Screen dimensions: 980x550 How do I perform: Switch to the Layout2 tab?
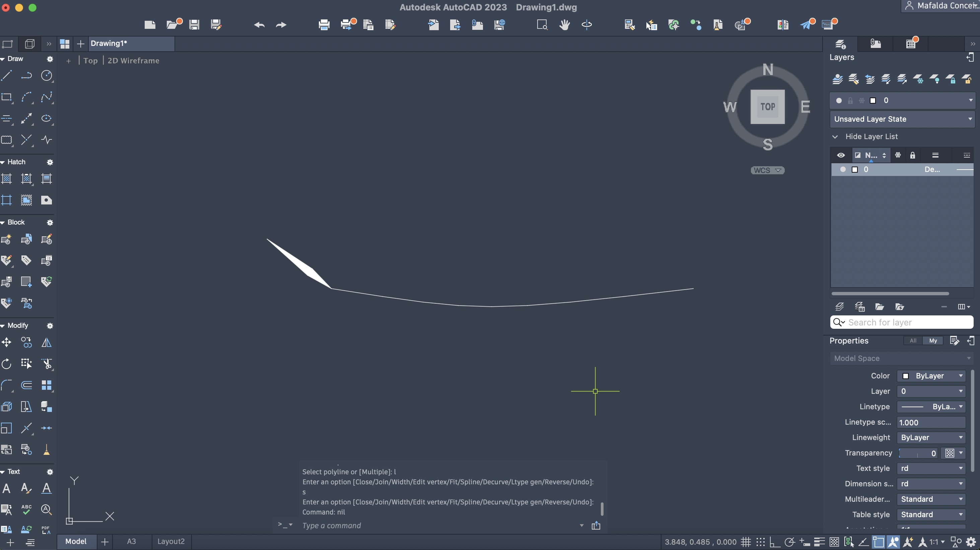point(171,541)
